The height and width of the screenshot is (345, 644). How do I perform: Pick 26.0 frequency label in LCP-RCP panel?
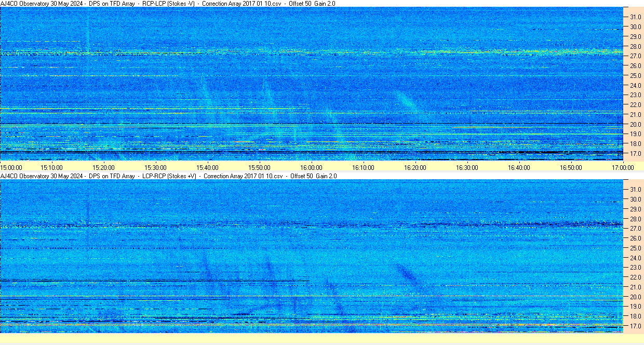(636, 238)
